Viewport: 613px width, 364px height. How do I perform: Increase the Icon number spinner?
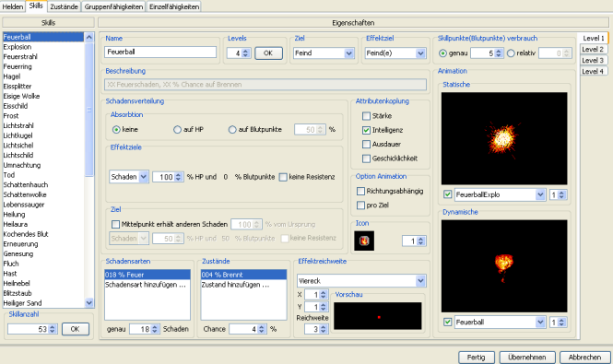pos(421,239)
